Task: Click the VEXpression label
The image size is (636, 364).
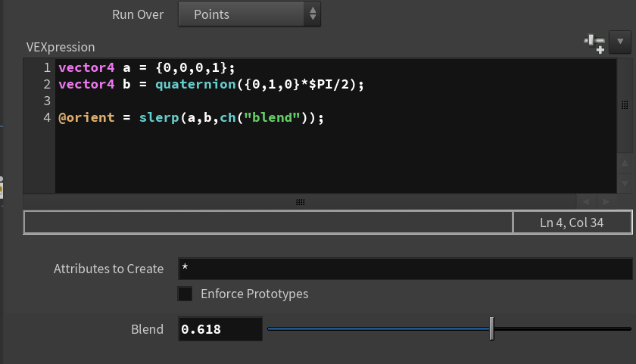Action: tap(61, 47)
